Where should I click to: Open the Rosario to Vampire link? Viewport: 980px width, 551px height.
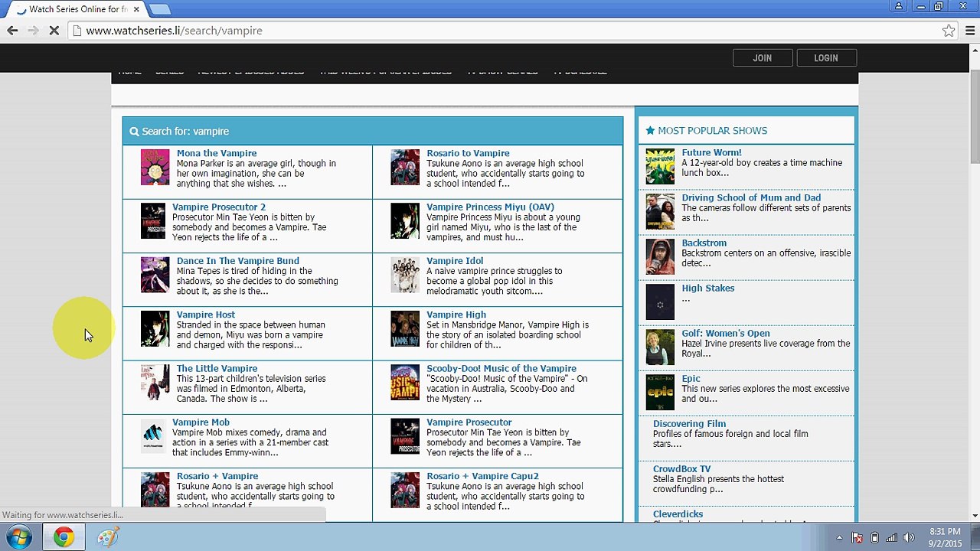coord(468,153)
